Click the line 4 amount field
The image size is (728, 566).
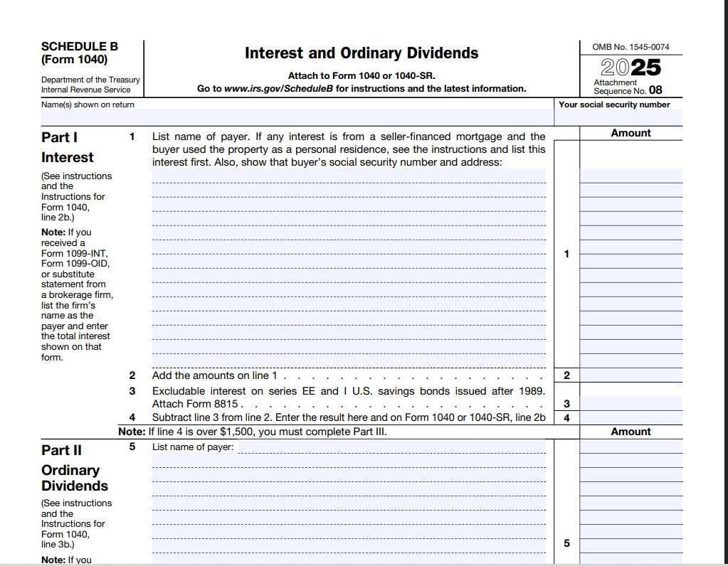(631, 418)
